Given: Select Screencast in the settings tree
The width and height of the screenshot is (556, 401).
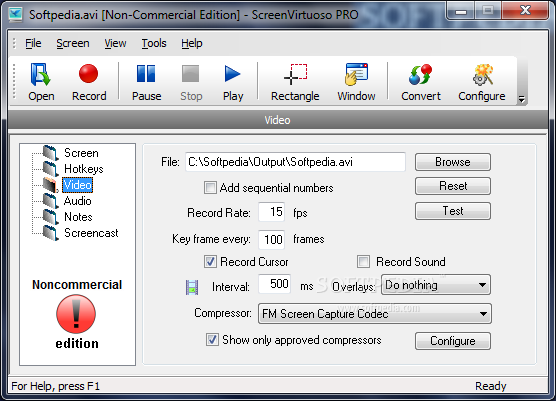Looking at the screenshot, I should click(91, 233).
